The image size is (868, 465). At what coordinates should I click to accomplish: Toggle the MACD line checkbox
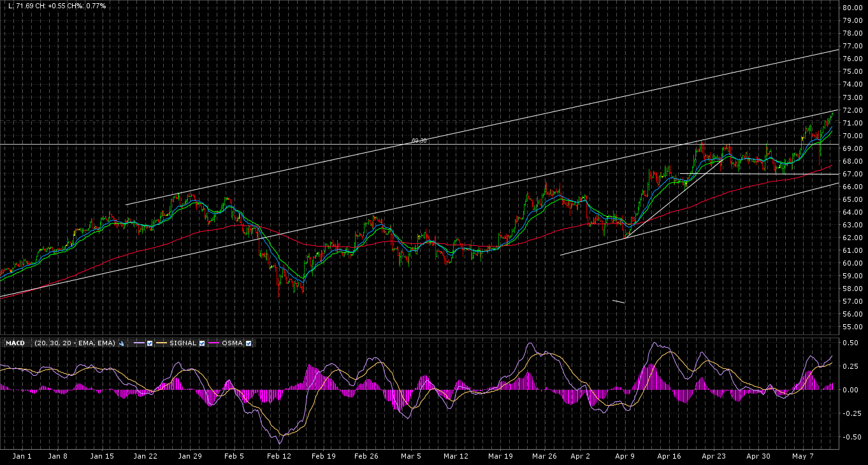[150, 343]
